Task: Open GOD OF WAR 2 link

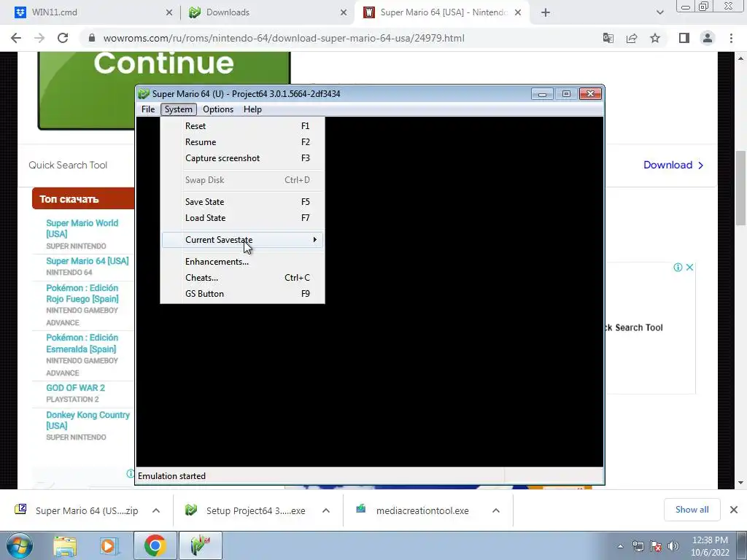Action: 75,388
